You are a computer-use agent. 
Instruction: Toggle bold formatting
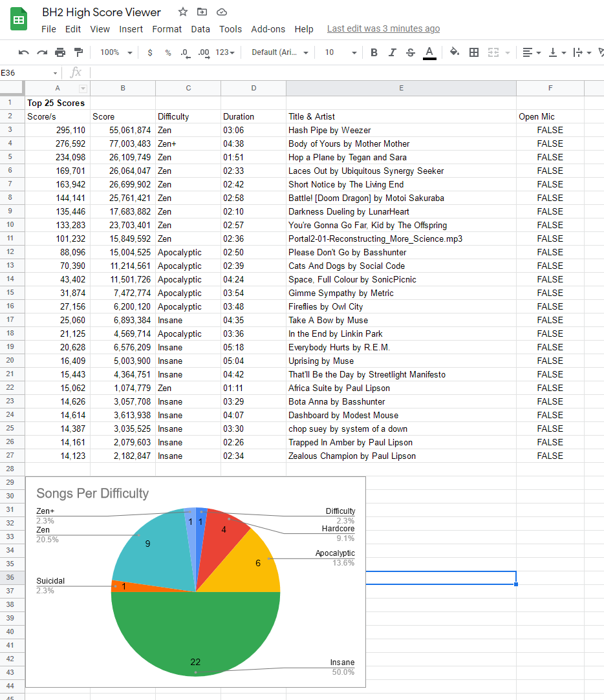tap(374, 52)
